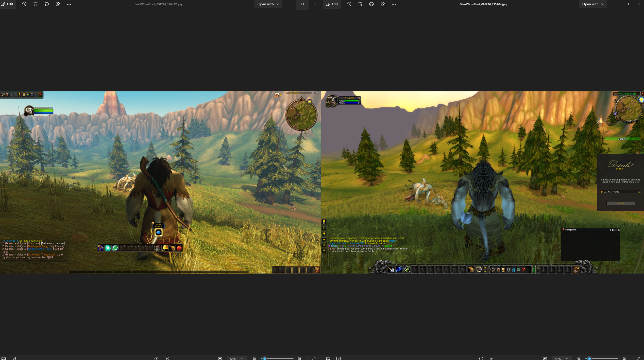Click the blue tauren screenshot in right window

coord(483,182)
